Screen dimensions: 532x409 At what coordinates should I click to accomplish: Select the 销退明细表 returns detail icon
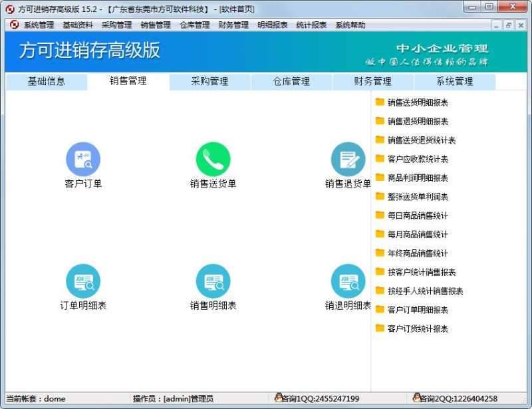(x=348, y=281)
